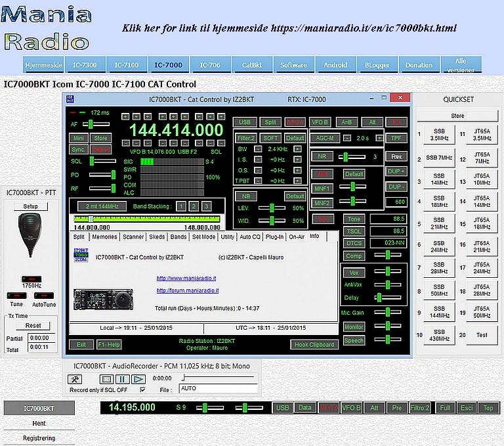Increase I.S. shift with plus button
Image resolution: width=504 pixels, height=446 pixels.
(x=298, y=160)
